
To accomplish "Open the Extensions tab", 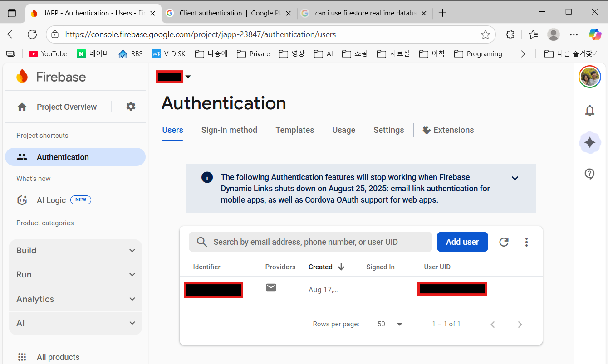I will tap(448, 130).
